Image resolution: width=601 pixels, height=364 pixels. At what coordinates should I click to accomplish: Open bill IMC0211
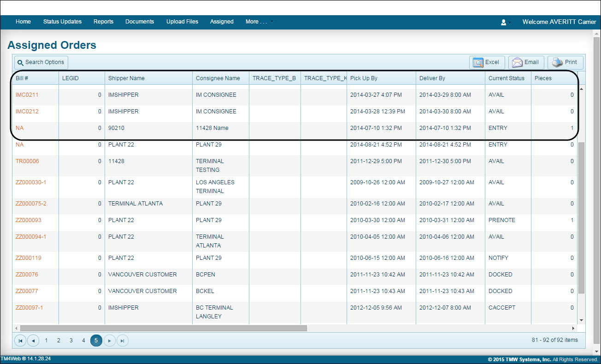tap(27, 95)
